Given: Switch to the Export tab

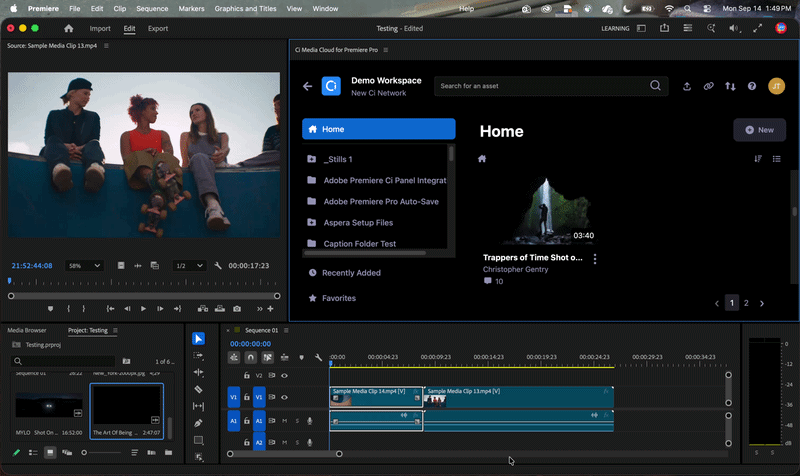Looking at the screenshot, I should click(x=158, y=29).
